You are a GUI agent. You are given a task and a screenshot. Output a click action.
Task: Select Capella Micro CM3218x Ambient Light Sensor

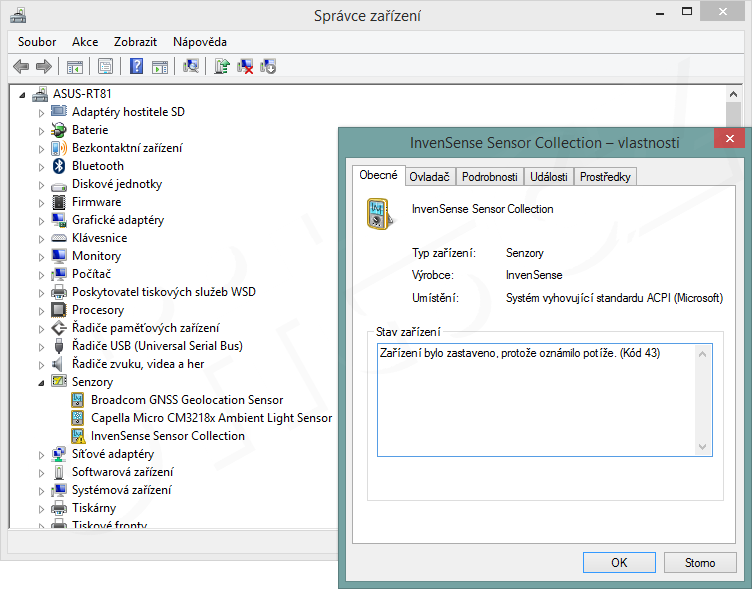point(211,418)
